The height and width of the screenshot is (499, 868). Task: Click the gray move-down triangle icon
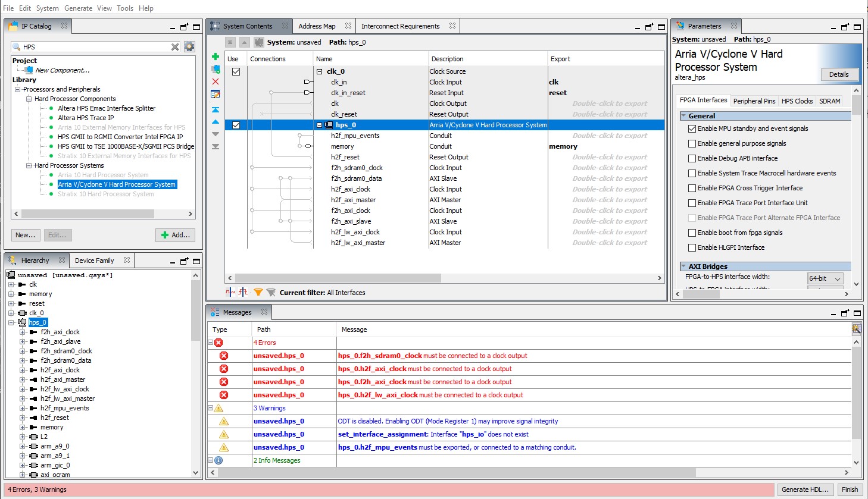[x=216, y=134]
